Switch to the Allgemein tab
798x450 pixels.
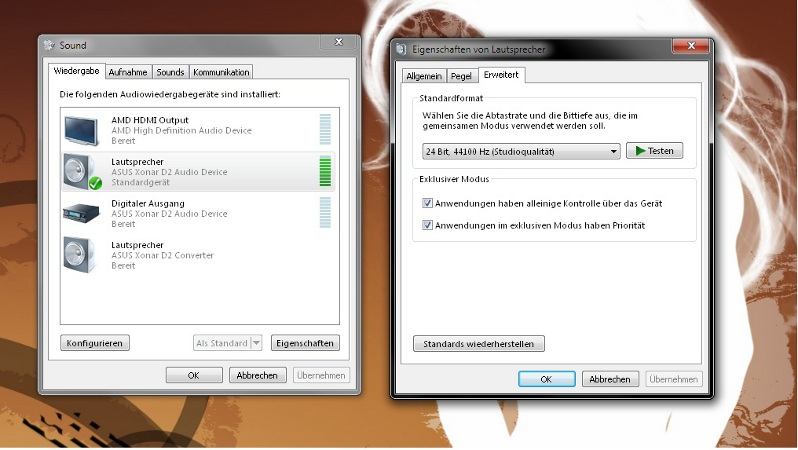pyautogui.click(x=424, y=76)
